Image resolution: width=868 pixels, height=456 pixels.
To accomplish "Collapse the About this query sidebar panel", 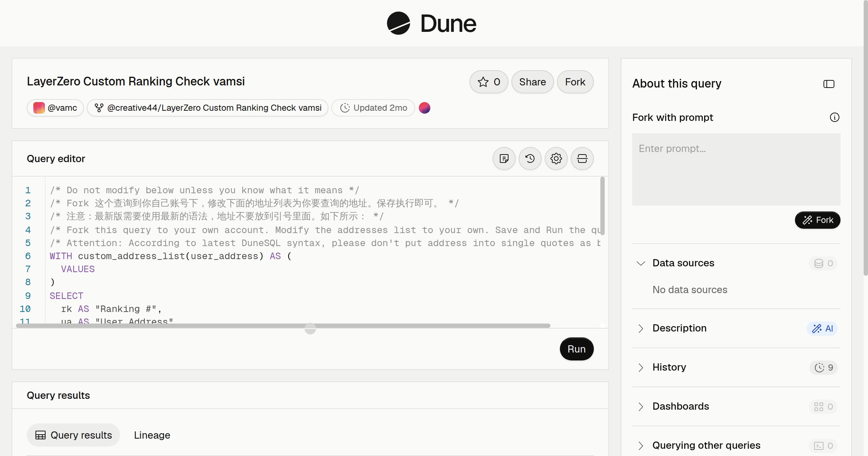I will (829, 84).
